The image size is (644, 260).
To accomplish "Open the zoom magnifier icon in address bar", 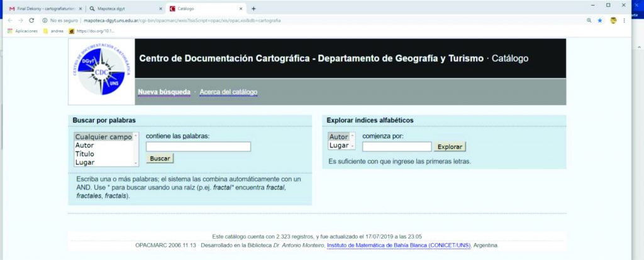I will click(589, 20).
